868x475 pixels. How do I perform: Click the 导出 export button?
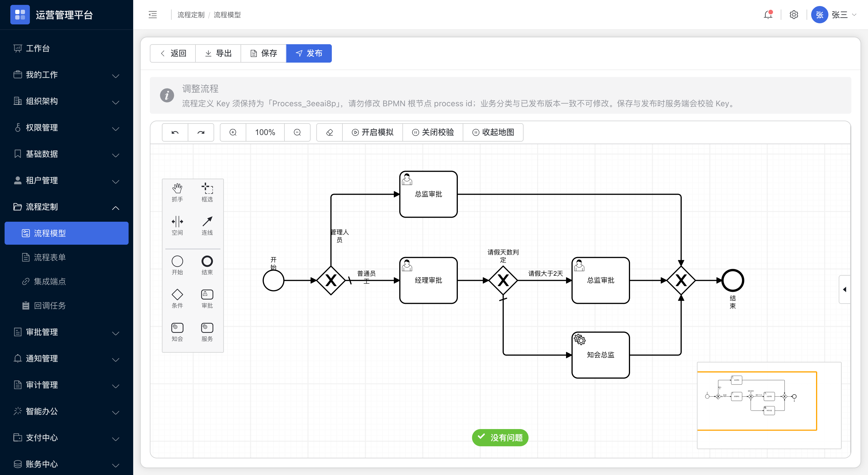point(218,53)
